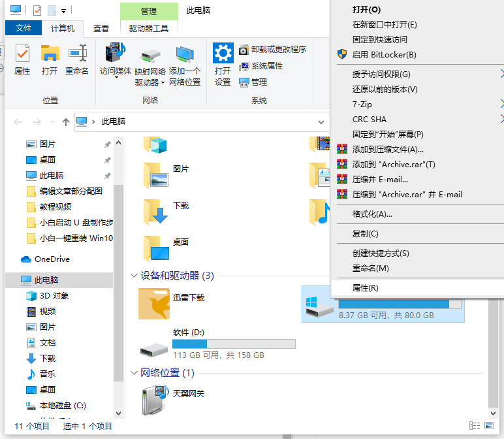Select OneDrive in the navigation pane
The width and height of the screenshot is (504, 439).
pos(59,259)
